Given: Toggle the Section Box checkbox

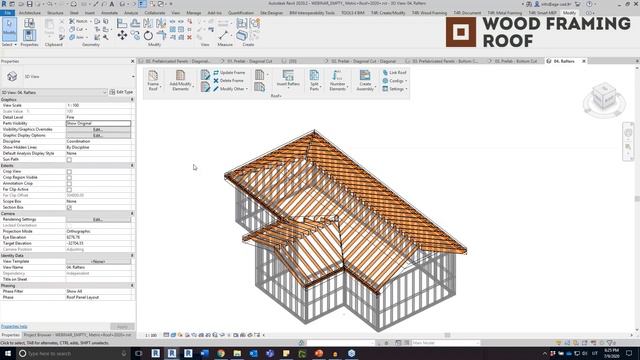Looking at the screenshot, I should pyautogui.click(x=69, y=207).
